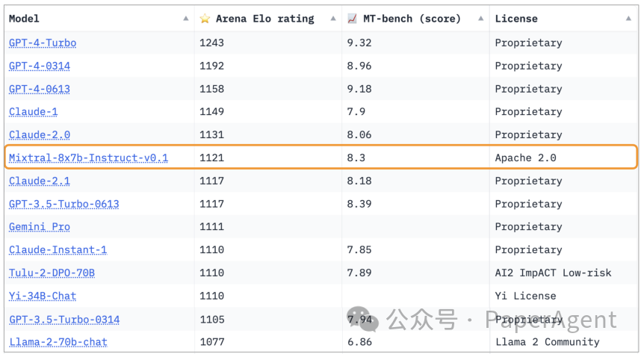Select the Elo value 1243
The width and height of the screenshot is (644, 354).
click(212, 43)
